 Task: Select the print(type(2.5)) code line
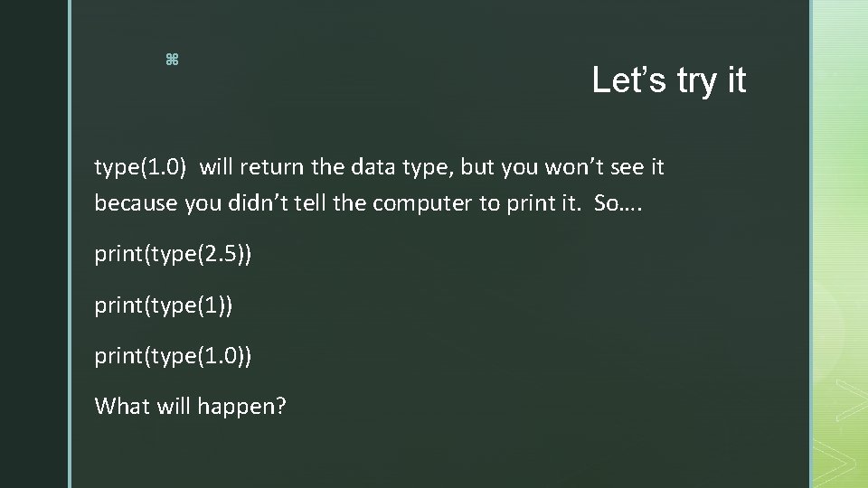pos(174,255)
